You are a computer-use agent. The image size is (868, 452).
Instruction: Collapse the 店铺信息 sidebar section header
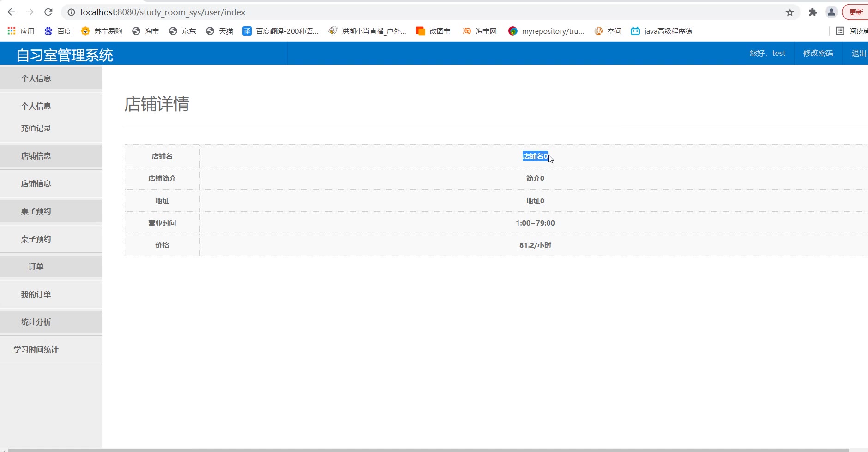(51, 156)
